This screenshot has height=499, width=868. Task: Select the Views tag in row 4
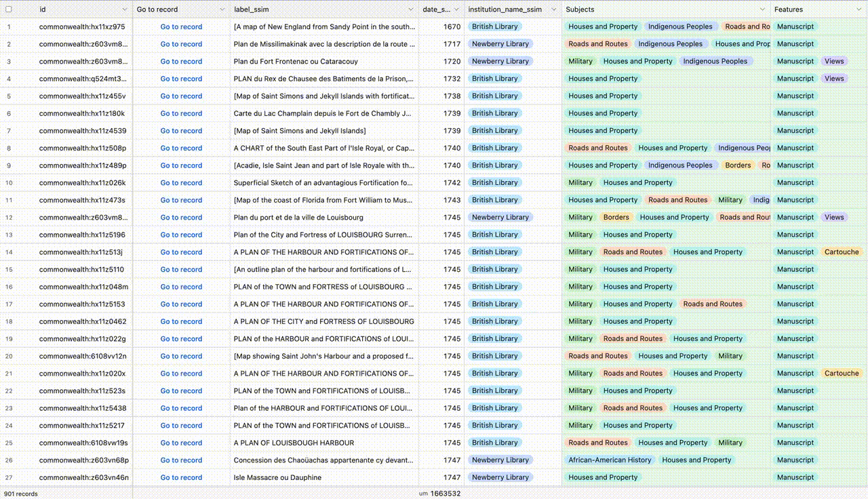click(834, 79)
